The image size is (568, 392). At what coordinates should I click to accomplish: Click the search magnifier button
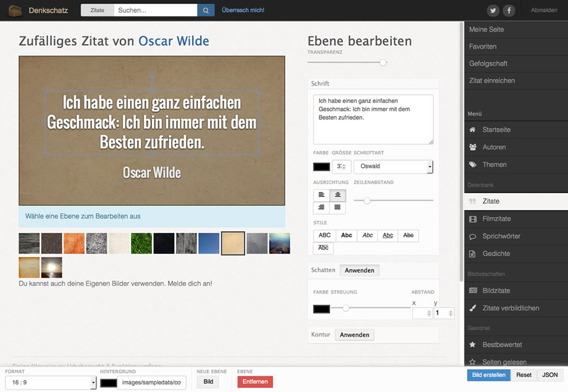[x=206, y=10]
